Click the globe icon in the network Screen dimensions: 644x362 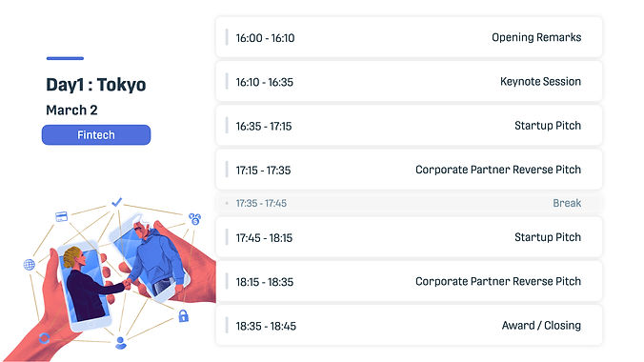(30, 265)
